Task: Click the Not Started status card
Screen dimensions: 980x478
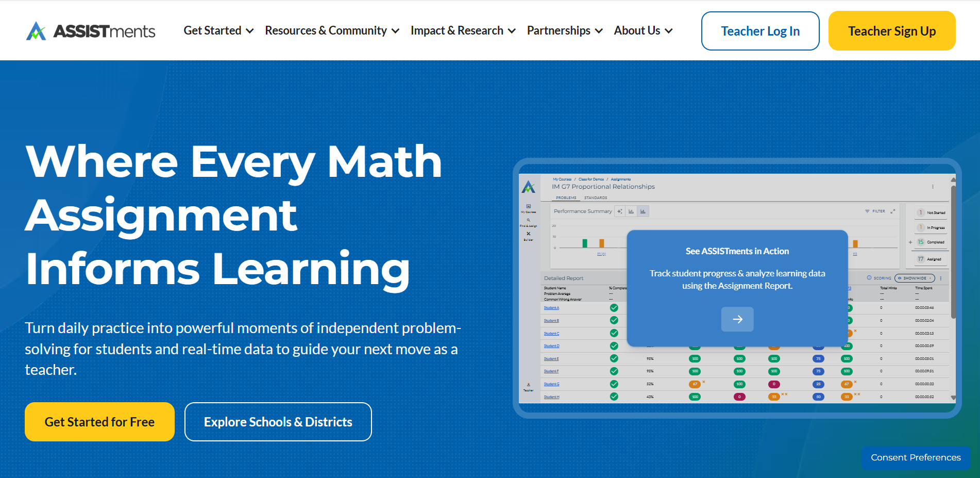Action: [x=930, y=212]
